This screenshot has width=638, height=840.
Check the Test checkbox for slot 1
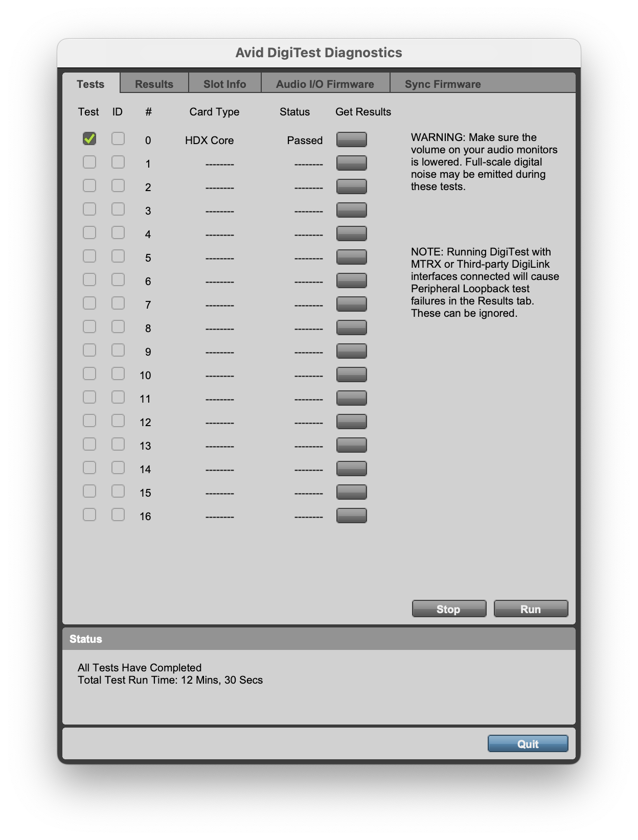(x=89, y=162)
